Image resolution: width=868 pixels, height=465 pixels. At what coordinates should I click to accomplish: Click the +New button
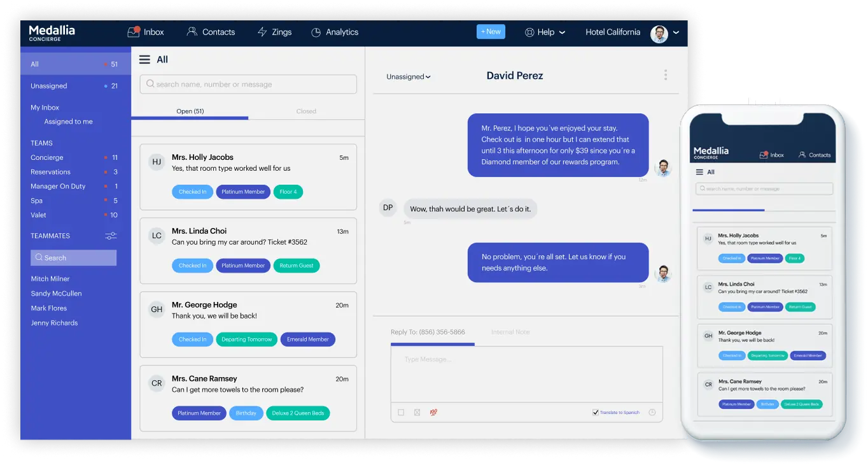point(491,31)
